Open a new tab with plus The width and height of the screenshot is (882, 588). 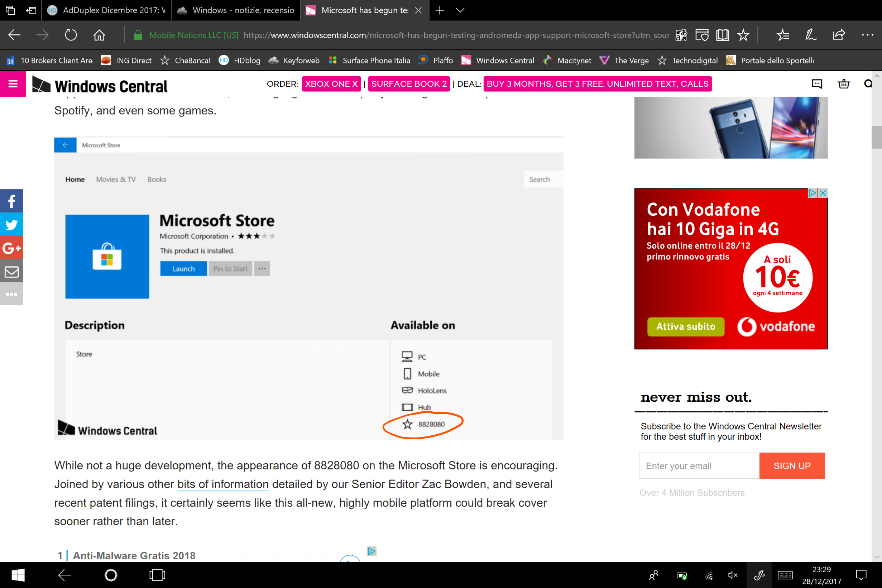point(440,10)
